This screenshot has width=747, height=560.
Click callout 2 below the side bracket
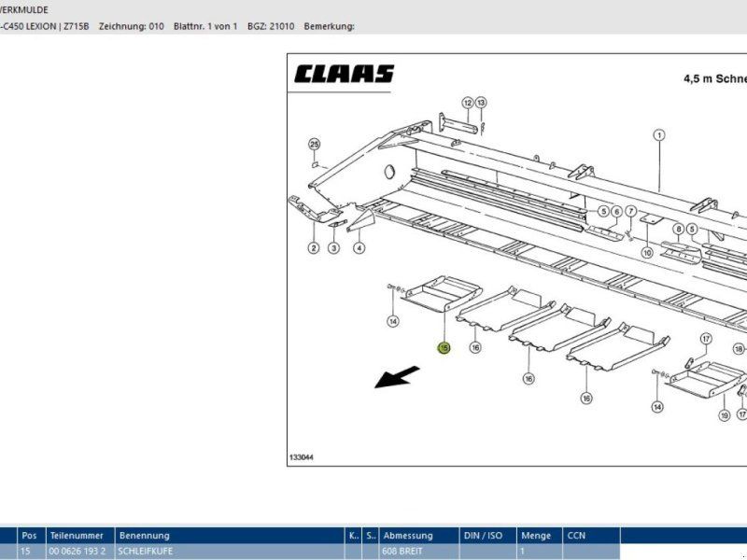click(314, 248)
